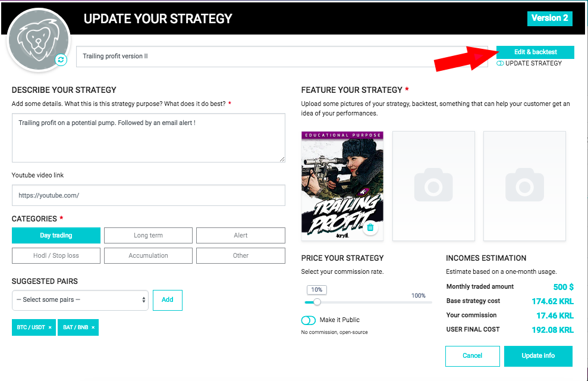Click the Youtube video link field
Screen dimensions: 588x381
tap(149, 195)
